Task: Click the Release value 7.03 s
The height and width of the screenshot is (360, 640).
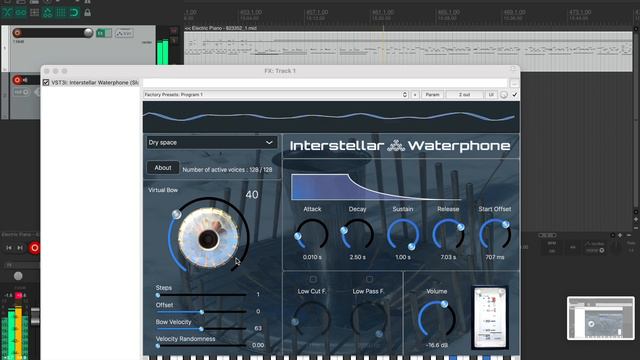Action: tap(448, 257)
